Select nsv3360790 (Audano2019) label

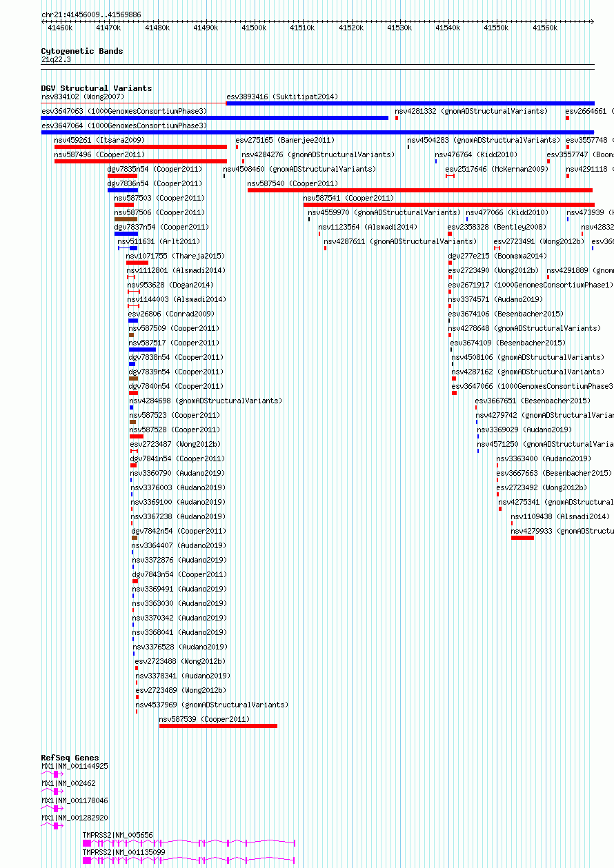[177, 473]
